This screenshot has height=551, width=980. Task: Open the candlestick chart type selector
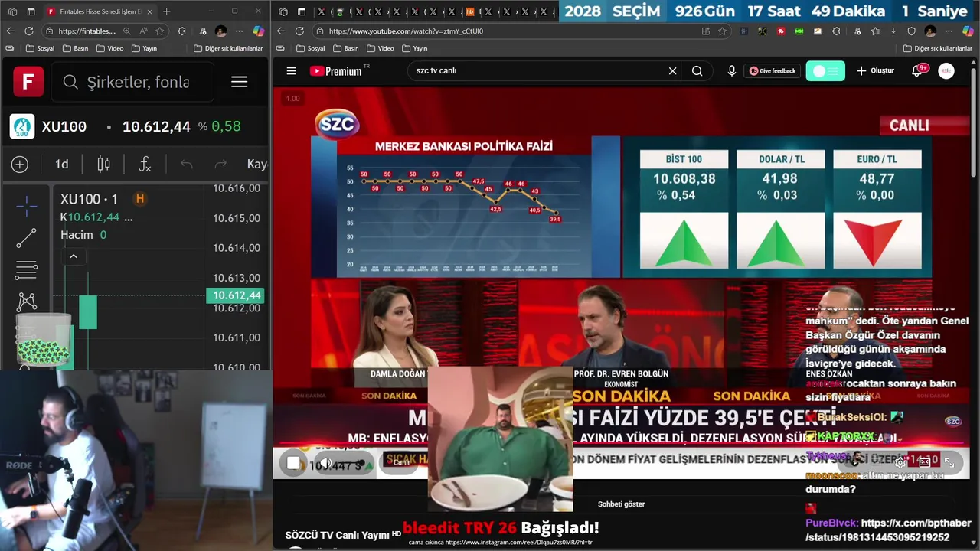[x=103, y=164]
